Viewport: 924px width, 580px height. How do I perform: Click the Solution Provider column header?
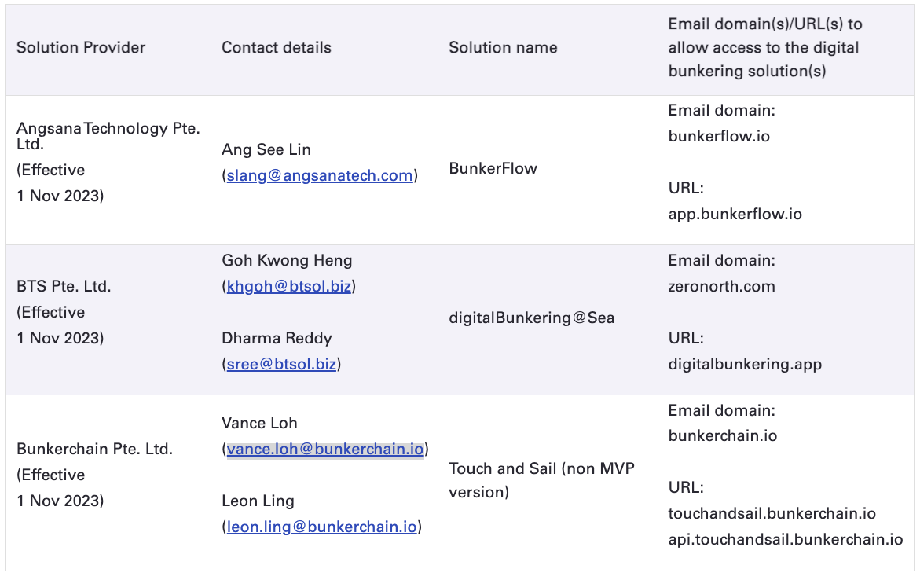tap(81, 47)
